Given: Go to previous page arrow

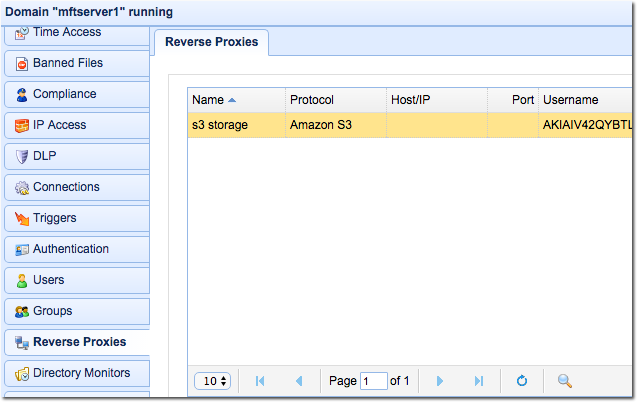Looking at the screenshot, I should tap(299, 381).
